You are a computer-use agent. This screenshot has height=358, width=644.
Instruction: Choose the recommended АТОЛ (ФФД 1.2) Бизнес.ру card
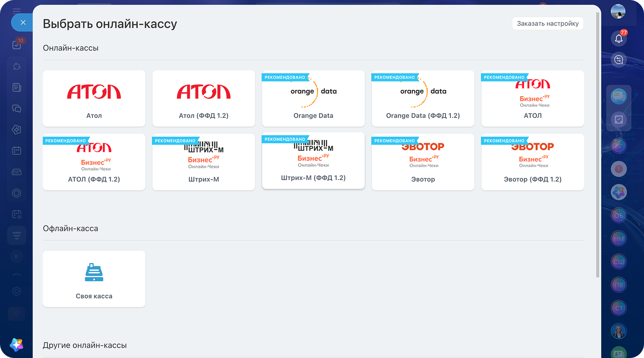[x=94, y=162]
